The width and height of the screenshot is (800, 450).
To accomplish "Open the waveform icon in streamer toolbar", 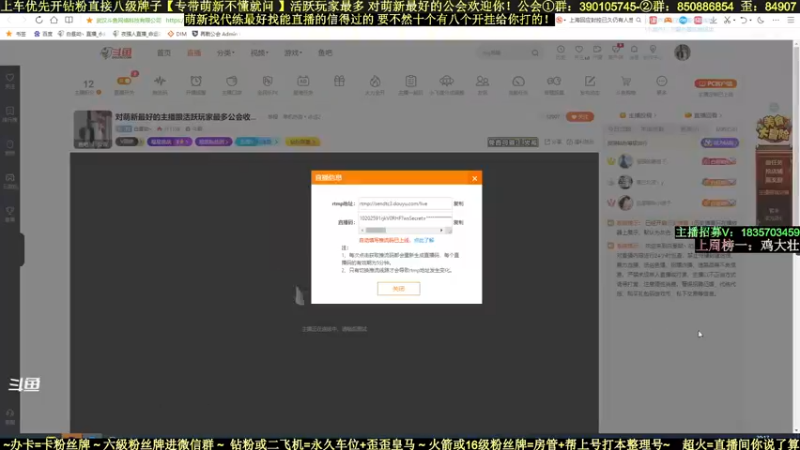I will (160, 81).
